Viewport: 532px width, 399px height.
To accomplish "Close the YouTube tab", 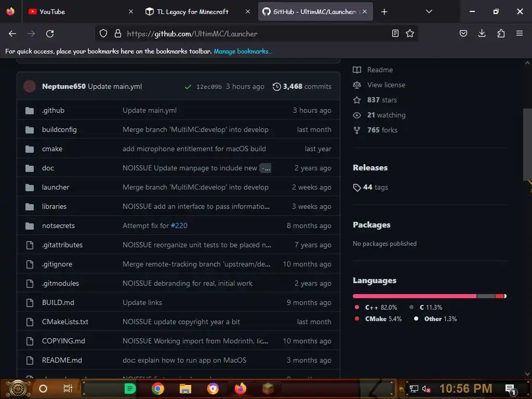I will [x=130, y=11].
